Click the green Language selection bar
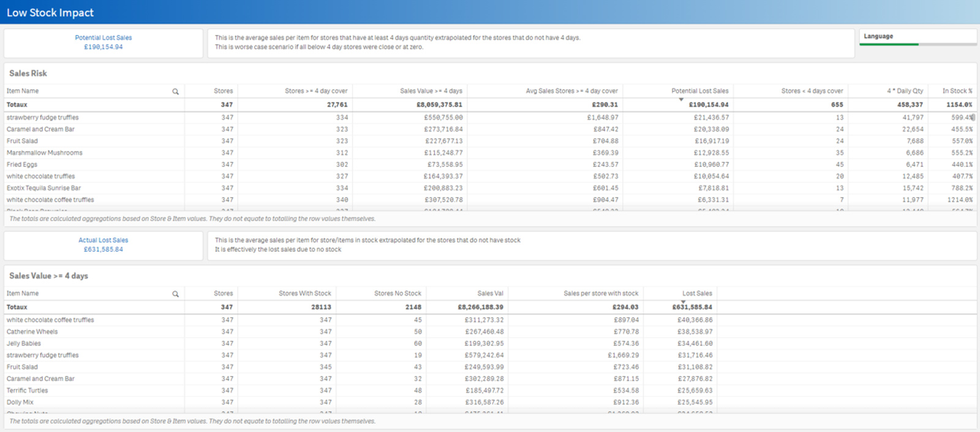Viewport: 980px width, 432px height. click(x=889, y=44)
